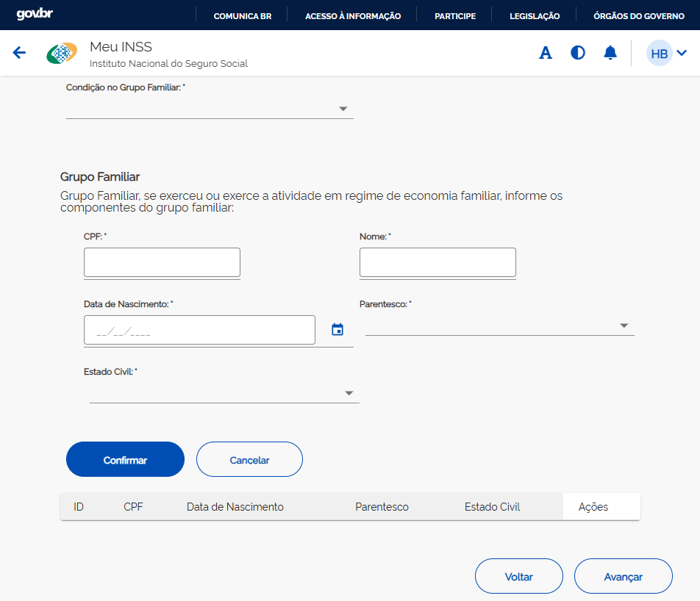Viewport: 700px width, 601px height.
Task: Open Órgãos do Governo link
Action: pos(638,15)
